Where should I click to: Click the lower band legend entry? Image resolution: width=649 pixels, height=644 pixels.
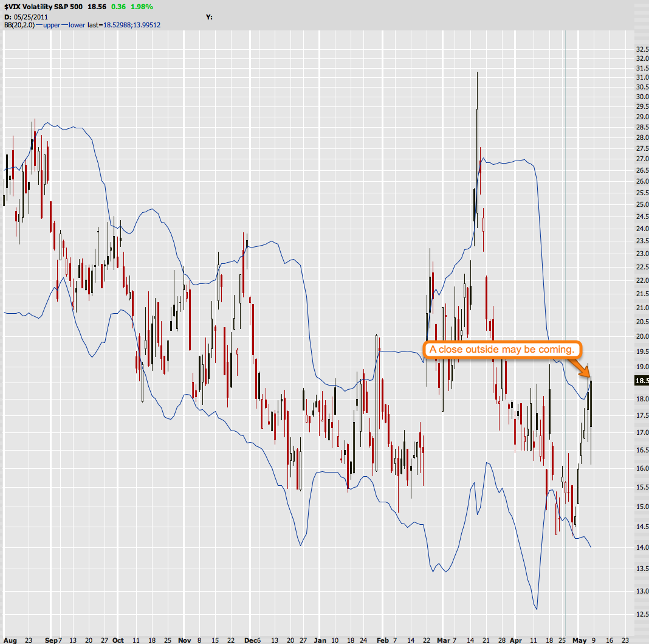(74, 25)
